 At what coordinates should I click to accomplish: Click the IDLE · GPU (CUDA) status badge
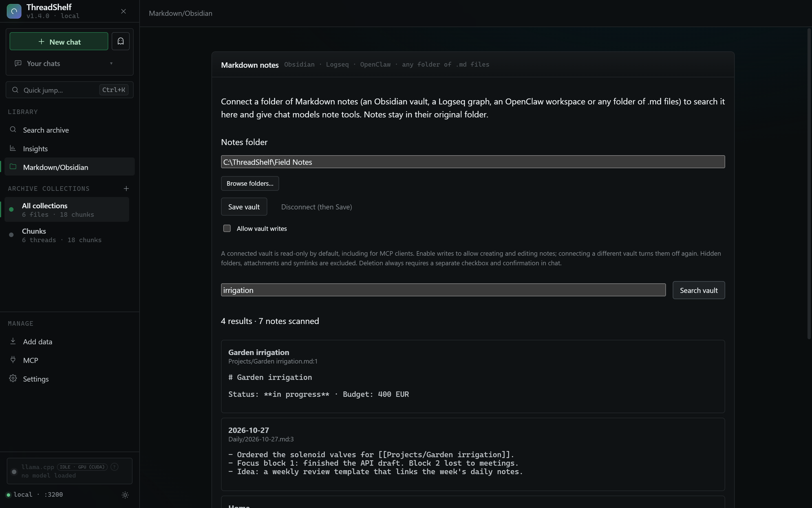pos(82,467)
